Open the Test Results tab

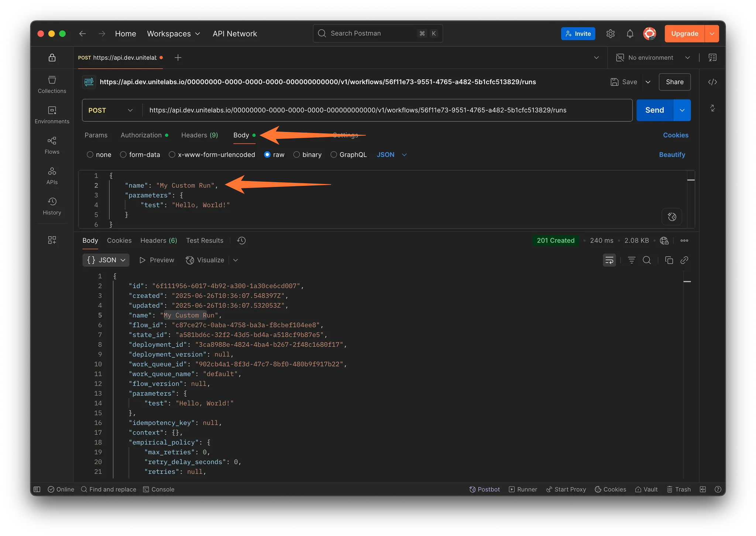(x=205, y=240)
